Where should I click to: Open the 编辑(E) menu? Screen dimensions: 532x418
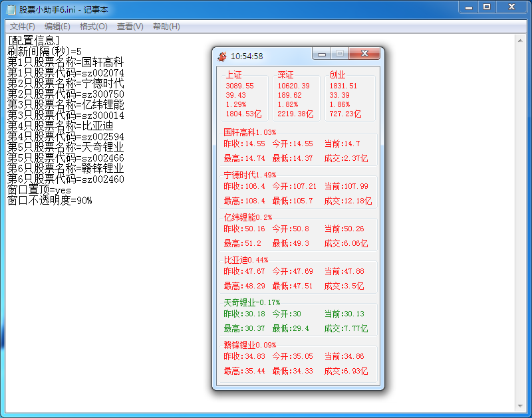click(x=57, y=27)
